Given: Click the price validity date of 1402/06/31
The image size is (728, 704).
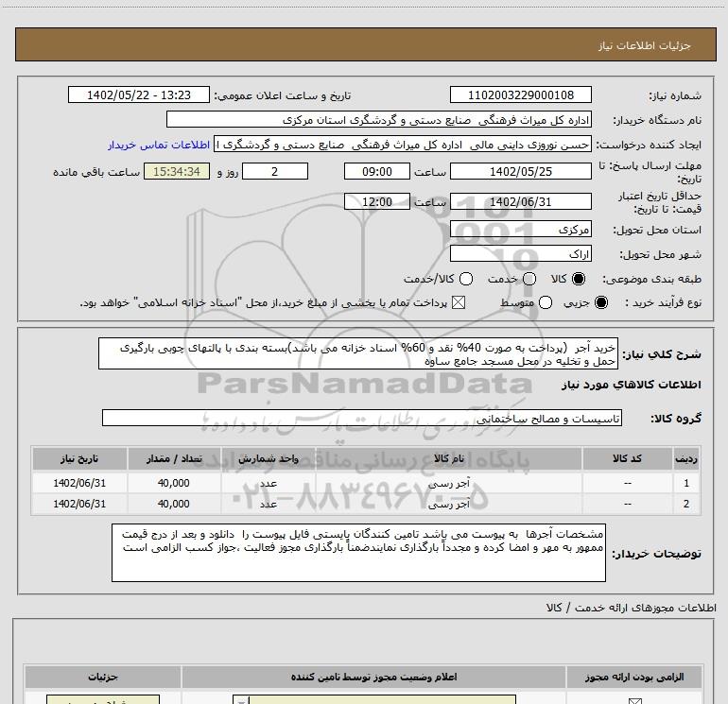Looking at the screenshot, I should click(x=520, y=202).
